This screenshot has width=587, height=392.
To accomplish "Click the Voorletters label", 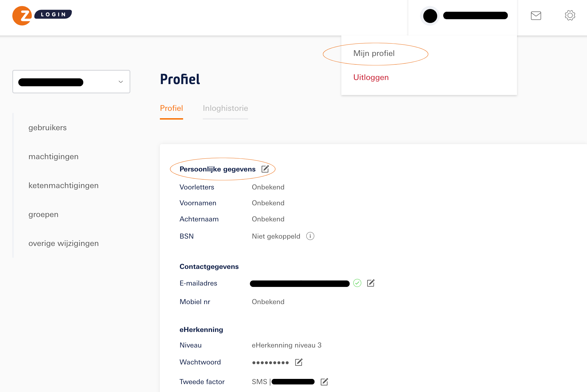I will click(197, 187).
